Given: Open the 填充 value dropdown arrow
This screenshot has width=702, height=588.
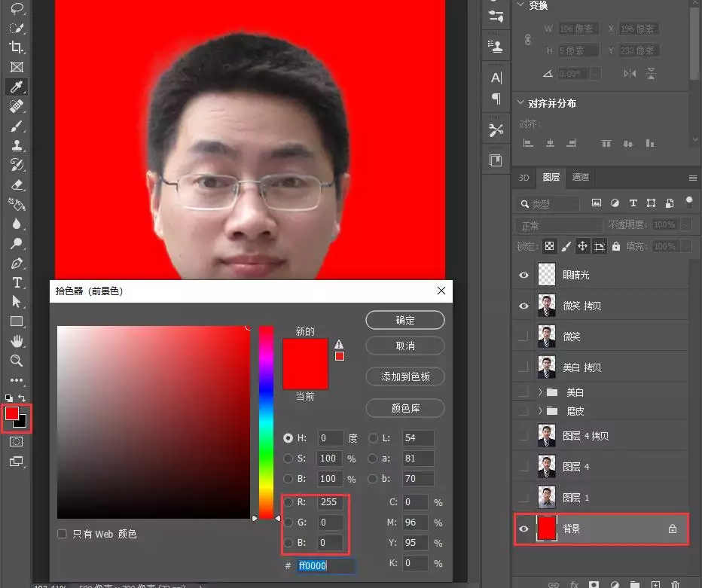Looking at the screenshot, I should (x=685, y=246).
